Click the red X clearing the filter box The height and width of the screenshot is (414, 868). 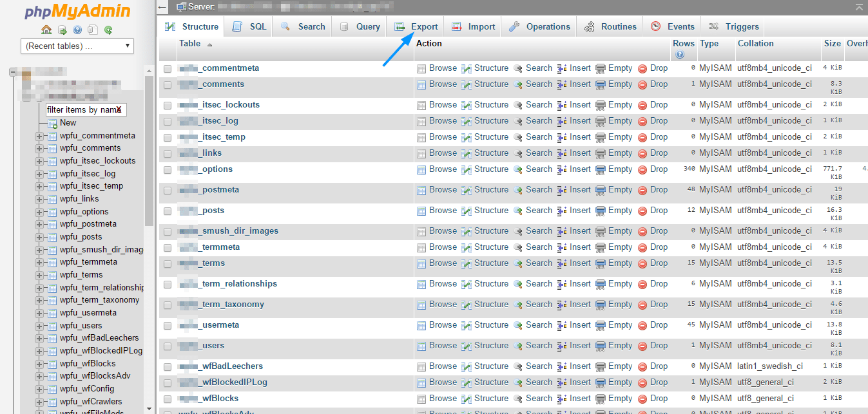click(119, 110)
